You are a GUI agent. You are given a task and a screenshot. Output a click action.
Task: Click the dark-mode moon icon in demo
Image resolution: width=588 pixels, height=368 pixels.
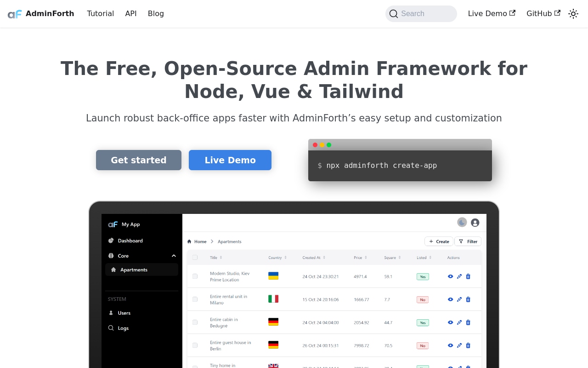(x=462, y=223)
